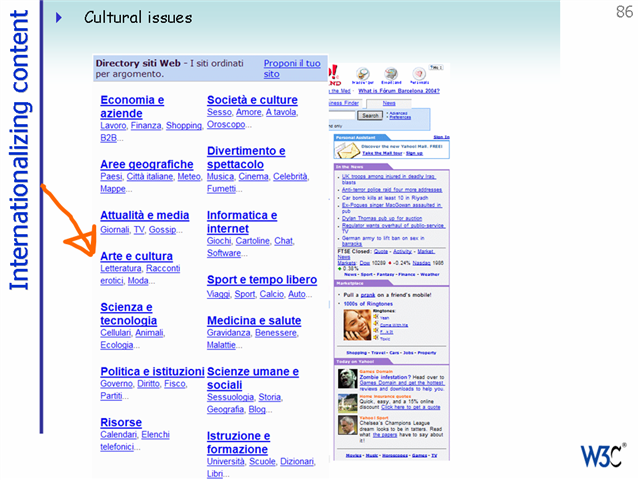The image size is (640, 480).
Task: Open the Sport e tempo libero category
Action: pyautogui.click(x=261, y=280)
